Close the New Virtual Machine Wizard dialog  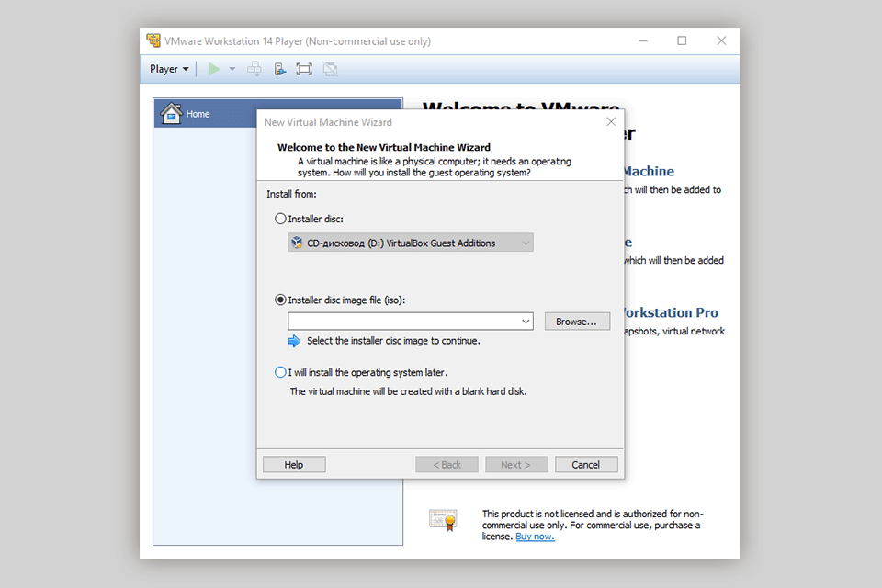coord(611,121)
